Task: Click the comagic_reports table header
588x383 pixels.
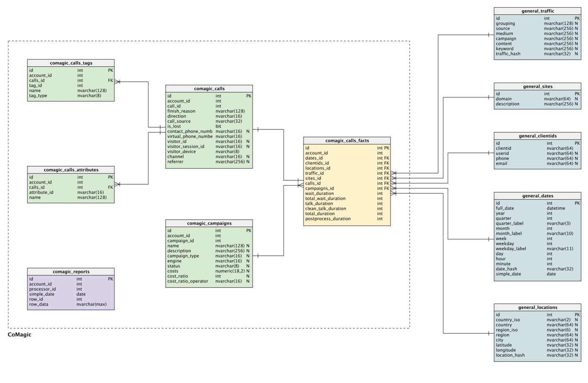Action: pos(71,272)
